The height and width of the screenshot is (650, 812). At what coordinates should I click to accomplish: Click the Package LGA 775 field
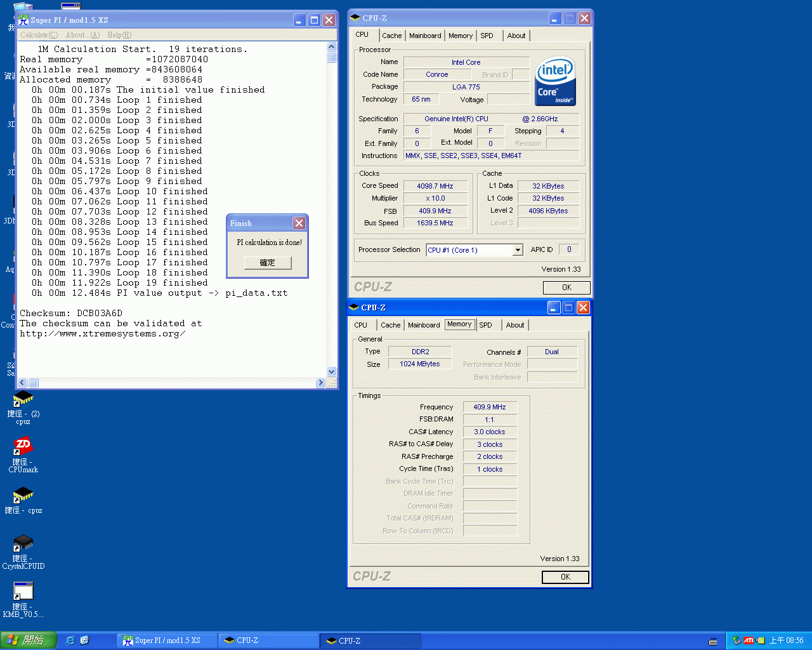(466, 87)
